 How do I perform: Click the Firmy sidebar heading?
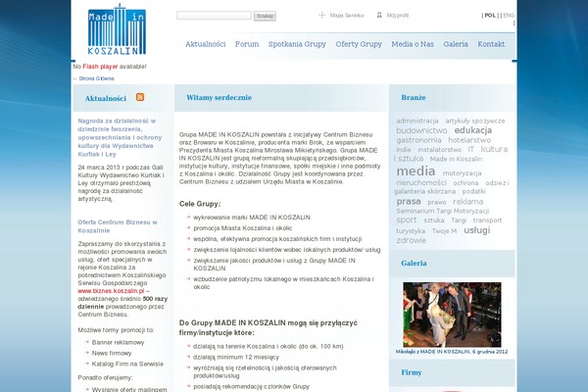411,372
